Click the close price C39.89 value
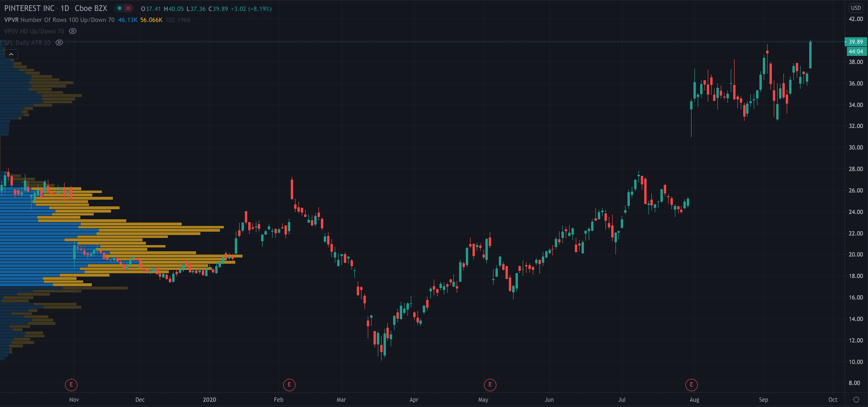Viewport: 868px width, 407px height. [219, 9]
